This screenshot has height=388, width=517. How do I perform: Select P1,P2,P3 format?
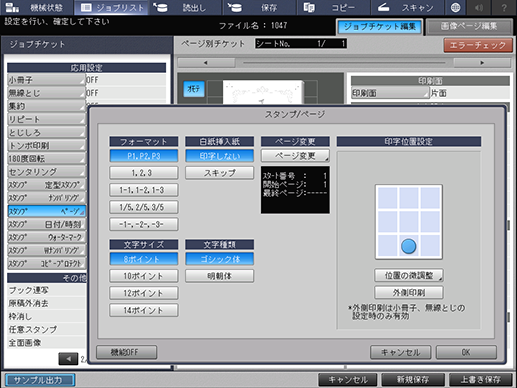coord(144,156)
